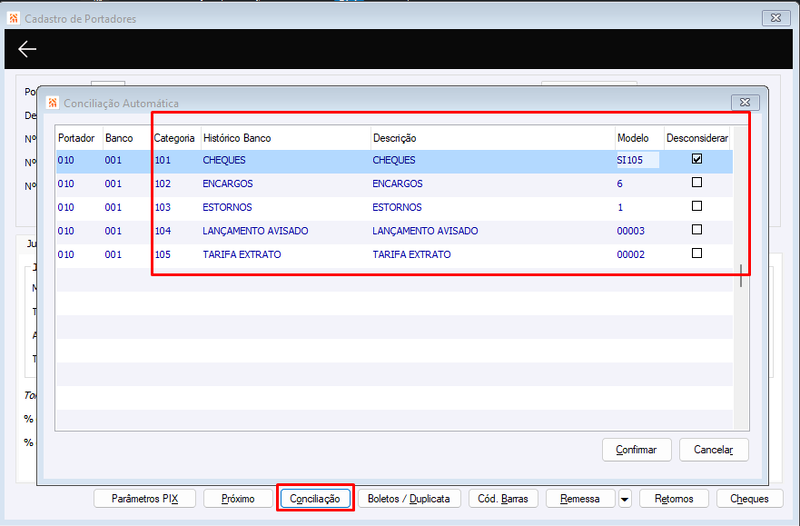
Task: Click Categoria cell 105
Action: 163,254
